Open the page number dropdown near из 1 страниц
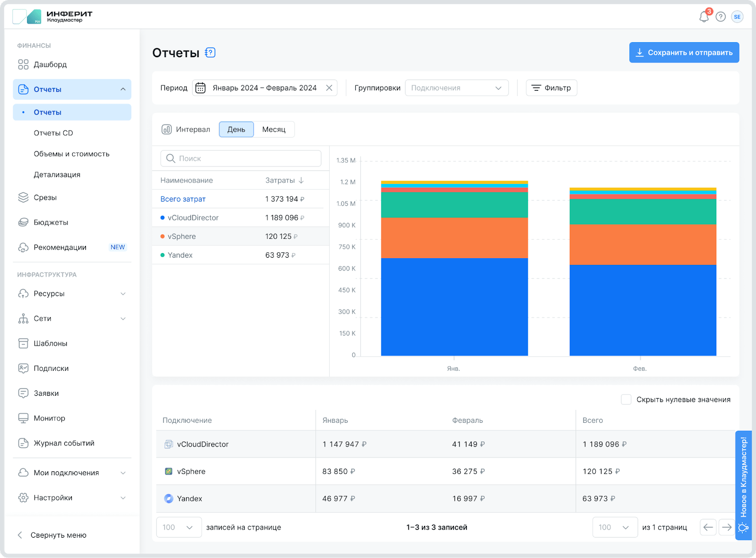 click(x=615, y=527)
